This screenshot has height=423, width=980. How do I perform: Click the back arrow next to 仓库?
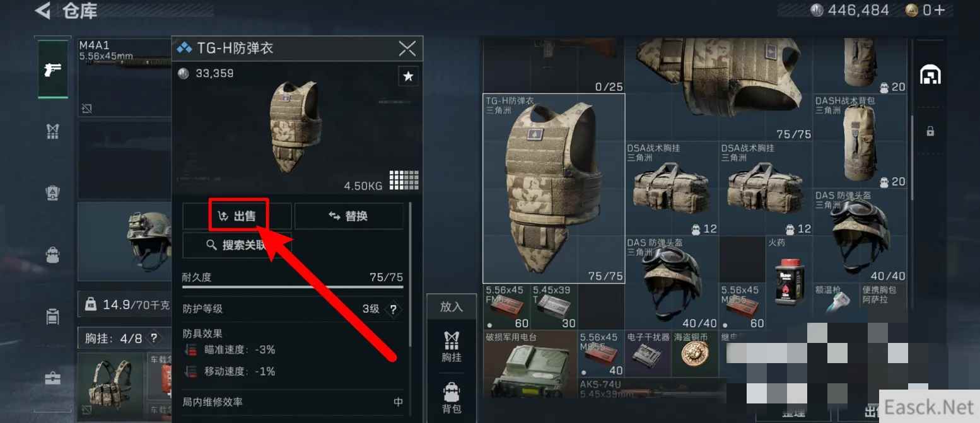(x=42, y=10)
